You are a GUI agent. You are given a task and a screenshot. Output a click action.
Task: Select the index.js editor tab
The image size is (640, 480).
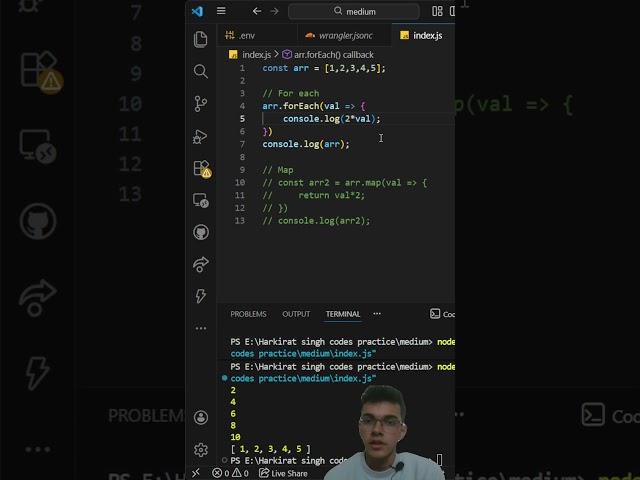(x=423, y=36)
